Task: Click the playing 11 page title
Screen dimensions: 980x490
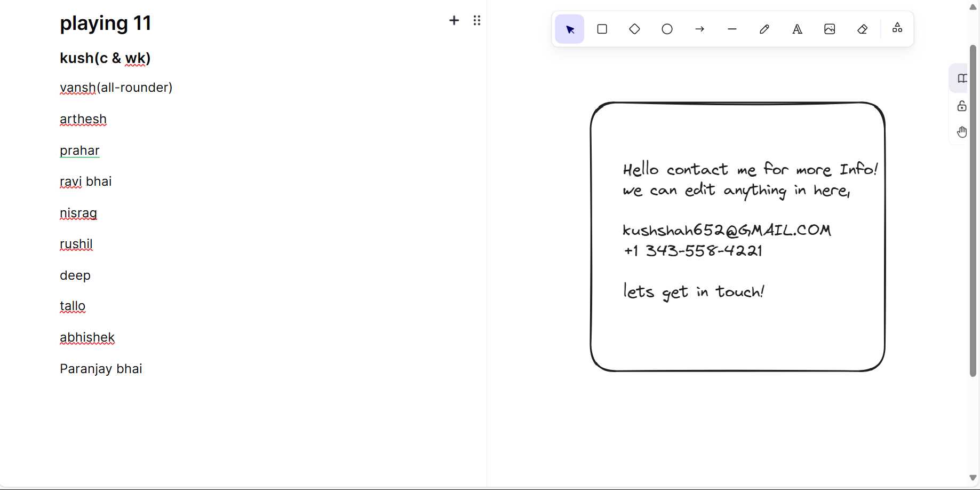Action: coord(105,23)
